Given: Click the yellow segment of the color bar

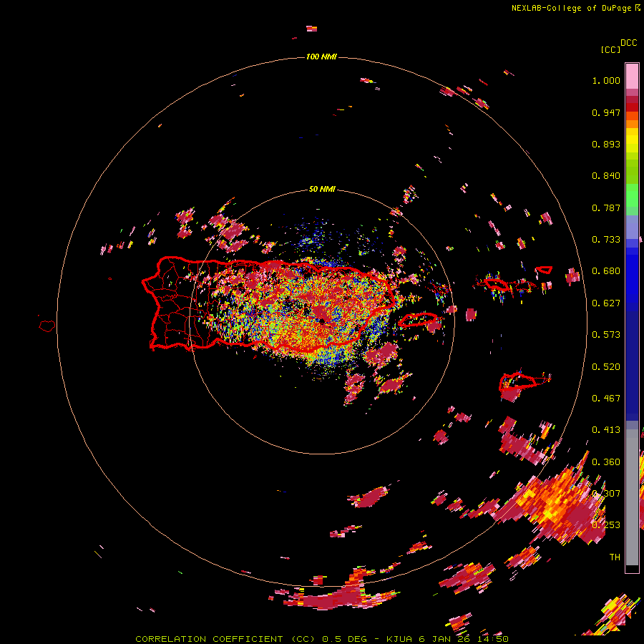Looking at the screenshot, I should pos(632,140).
